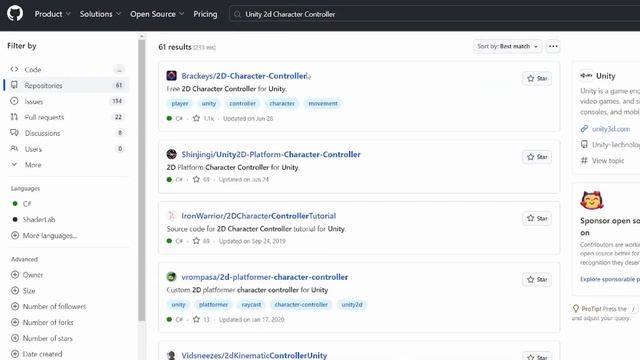Click the Number of stars plus icon
Screen dimensions: 640x360
(x=15, y=338)
